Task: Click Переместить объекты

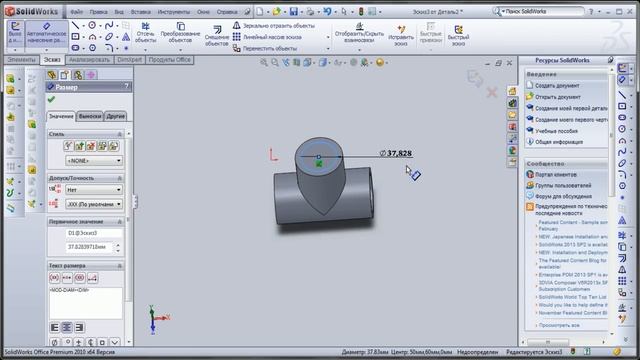Action: (265, 49)
